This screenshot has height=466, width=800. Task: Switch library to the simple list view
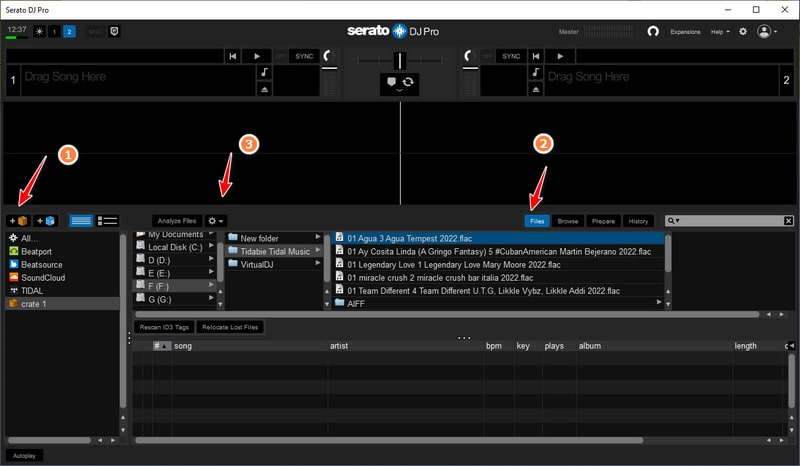tap(81, 221)
